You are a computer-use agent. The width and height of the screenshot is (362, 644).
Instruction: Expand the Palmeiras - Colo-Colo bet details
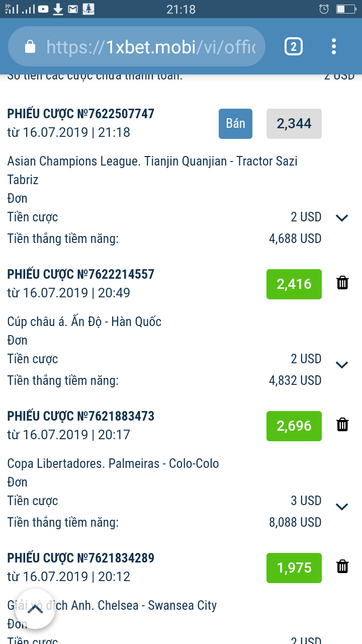342,507
